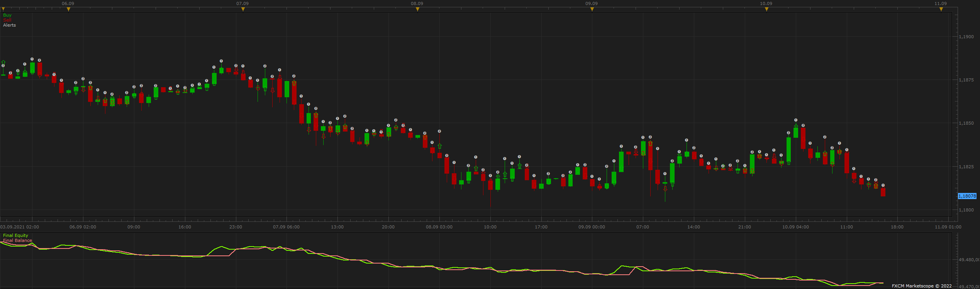Image resolution: width=980 pixels, height=289 pixels.
Task: Click the 14:00 time axis label
Action: tap(693, 227)
